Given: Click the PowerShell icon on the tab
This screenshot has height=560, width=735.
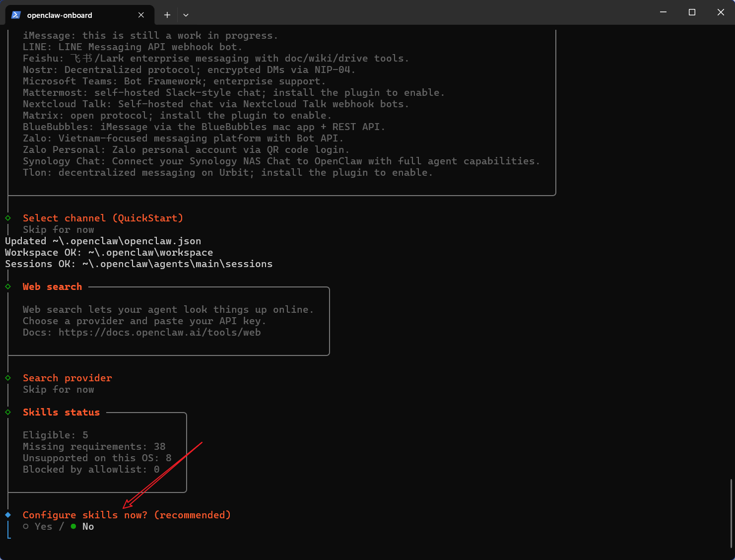Looking at the screenshot, I should tap(16, 15).
